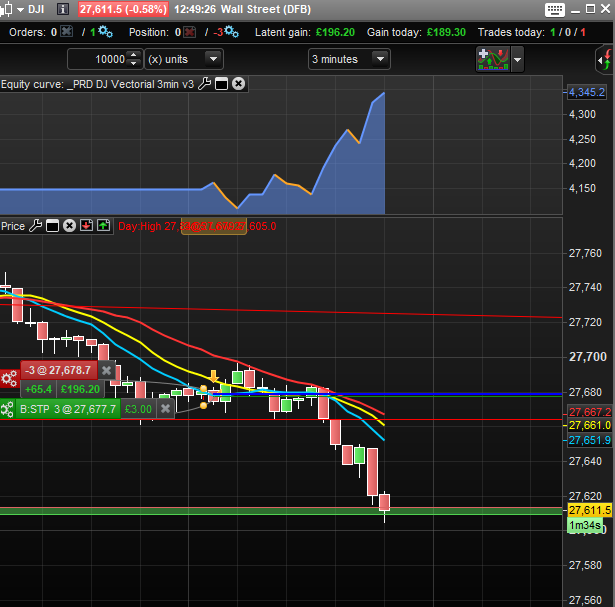This screenshot has width=615, height=607.
Task: Click the 27,667.2 red moving average label
Action: [x=590, y=412]
